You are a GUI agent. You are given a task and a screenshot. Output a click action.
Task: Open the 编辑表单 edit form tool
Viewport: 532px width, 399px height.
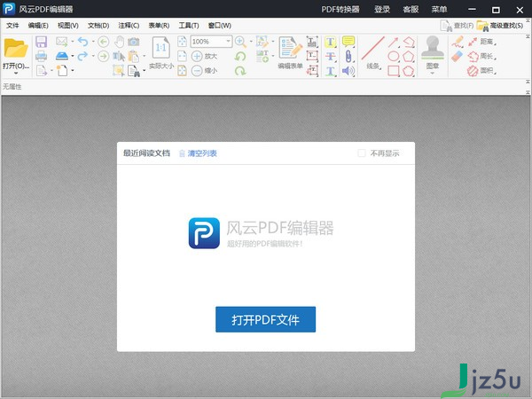pyautogui.click(x=291, y=52)
